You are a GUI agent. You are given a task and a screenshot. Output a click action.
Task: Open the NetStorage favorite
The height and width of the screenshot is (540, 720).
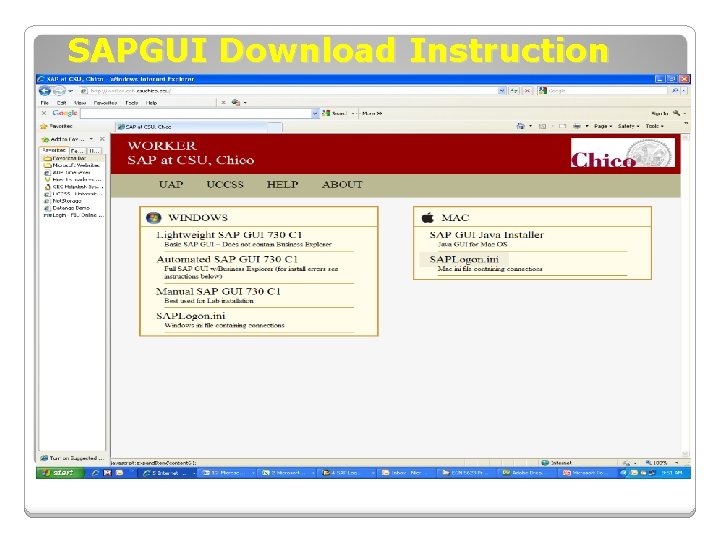pyautogui.click(x=62, y=201)
